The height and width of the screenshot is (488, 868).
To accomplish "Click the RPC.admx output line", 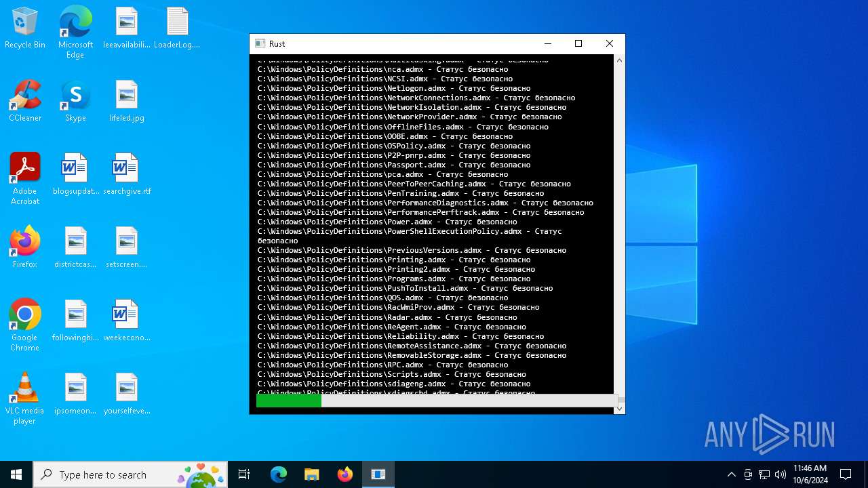I will (x=382, y=365).
